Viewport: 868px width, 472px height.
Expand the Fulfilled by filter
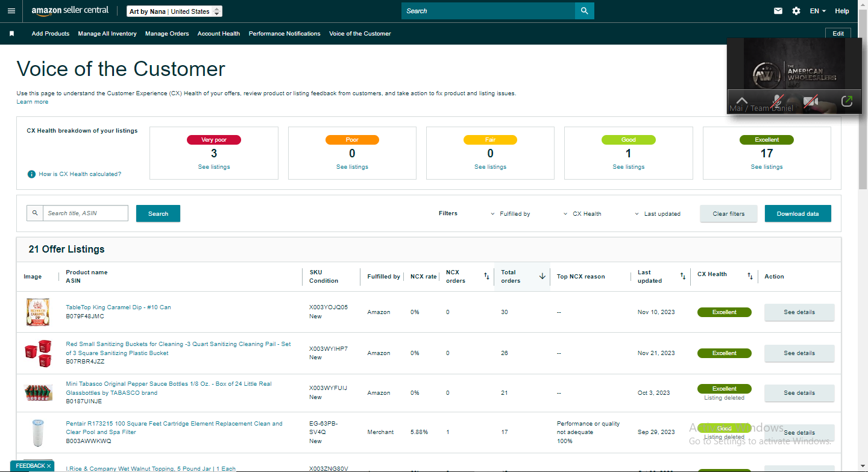coord(511,214)
